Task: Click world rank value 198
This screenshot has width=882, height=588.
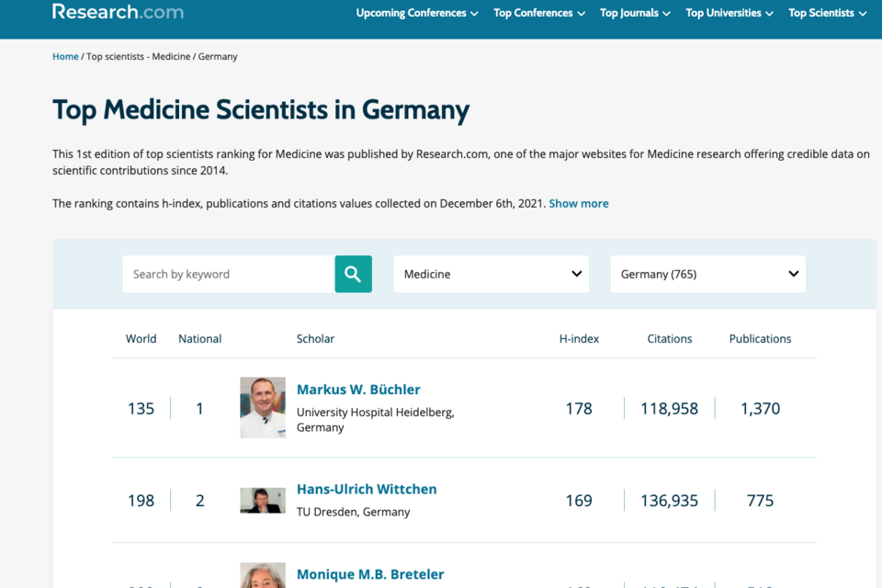Action: (x=141, y=501)
